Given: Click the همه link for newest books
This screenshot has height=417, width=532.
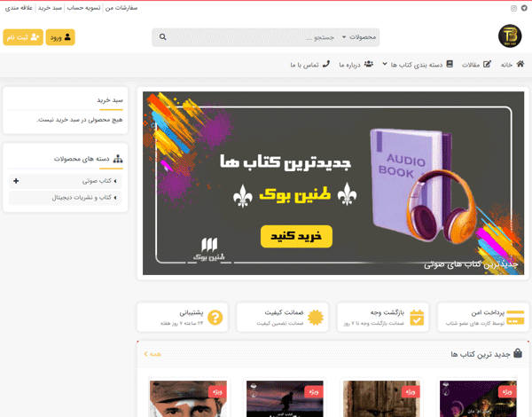Looking at the screenshot, I should coord(153,354).
